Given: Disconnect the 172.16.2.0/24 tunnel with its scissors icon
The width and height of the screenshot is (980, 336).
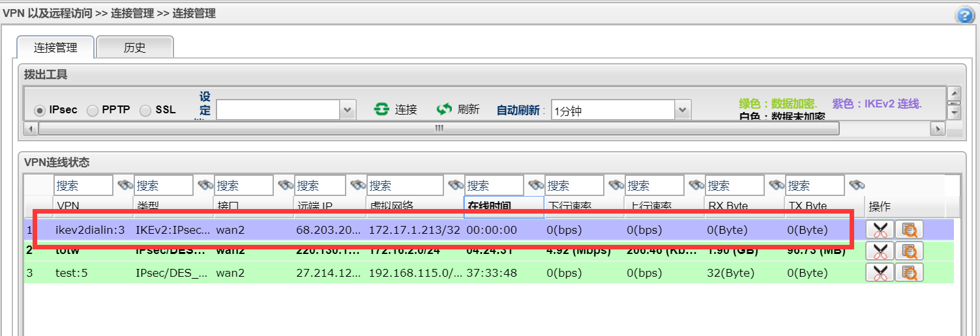Looking at the screenshot, I should 880,251.
